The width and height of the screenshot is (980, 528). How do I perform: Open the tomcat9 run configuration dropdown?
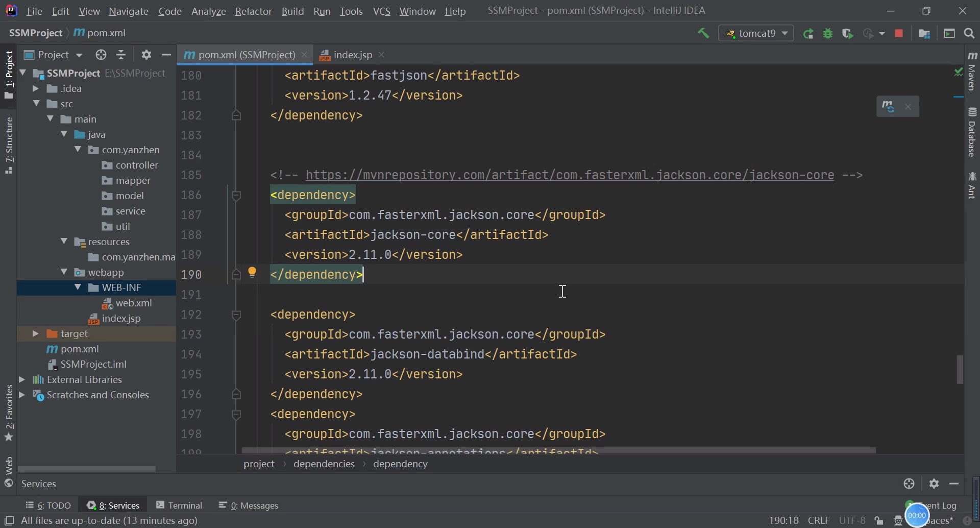click(756, 34)
